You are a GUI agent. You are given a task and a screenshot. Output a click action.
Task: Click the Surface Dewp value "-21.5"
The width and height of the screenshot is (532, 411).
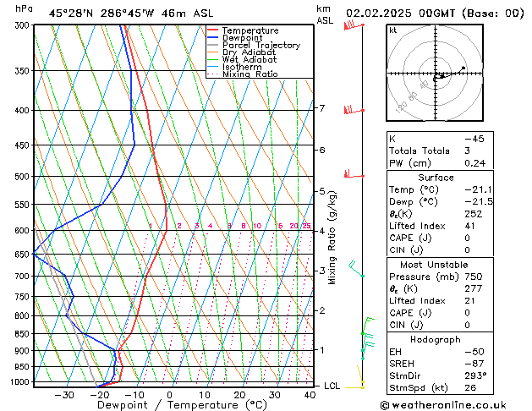[x=479, y=202]
